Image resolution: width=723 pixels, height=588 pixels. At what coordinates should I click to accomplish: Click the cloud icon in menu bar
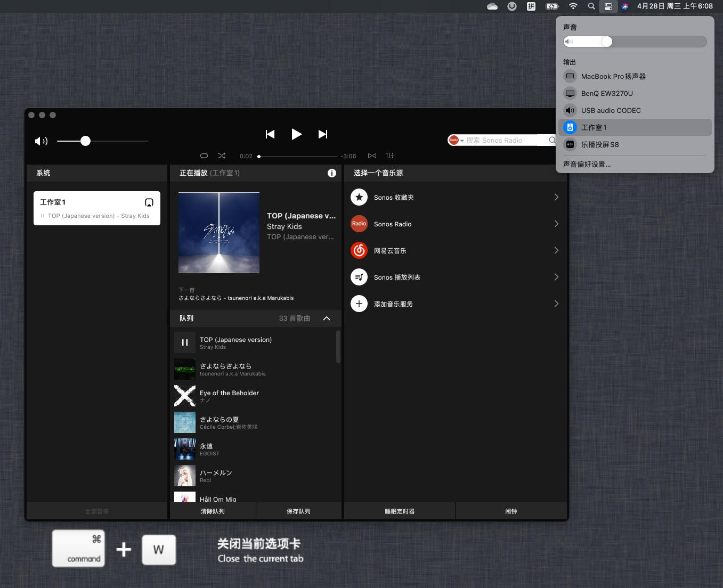click(x=492, y=6)
